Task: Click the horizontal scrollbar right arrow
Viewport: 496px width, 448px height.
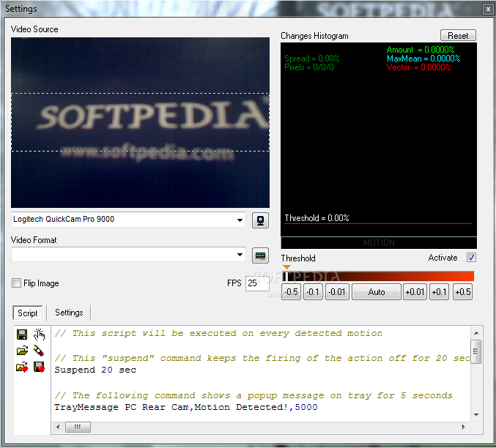Action: (x=464, y=427)
